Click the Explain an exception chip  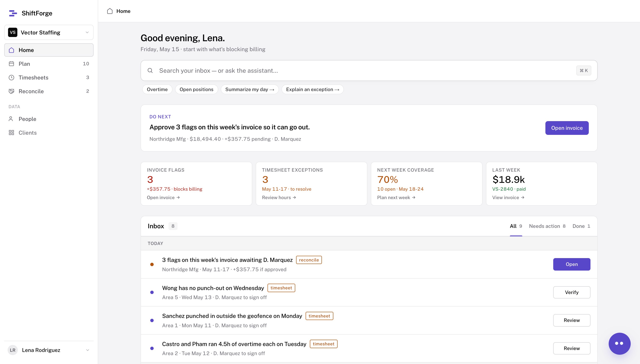(312, 89)
